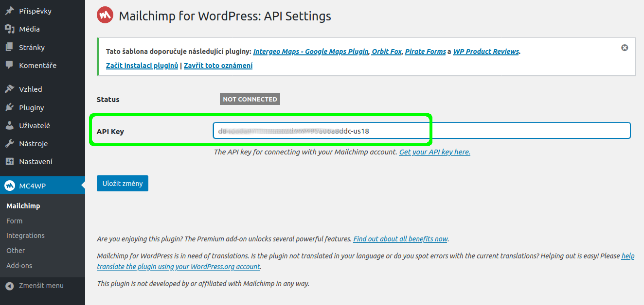Viewport: 644px width, 305px height.
Task: Click the Status label
Action: click(x=108, y=99)
